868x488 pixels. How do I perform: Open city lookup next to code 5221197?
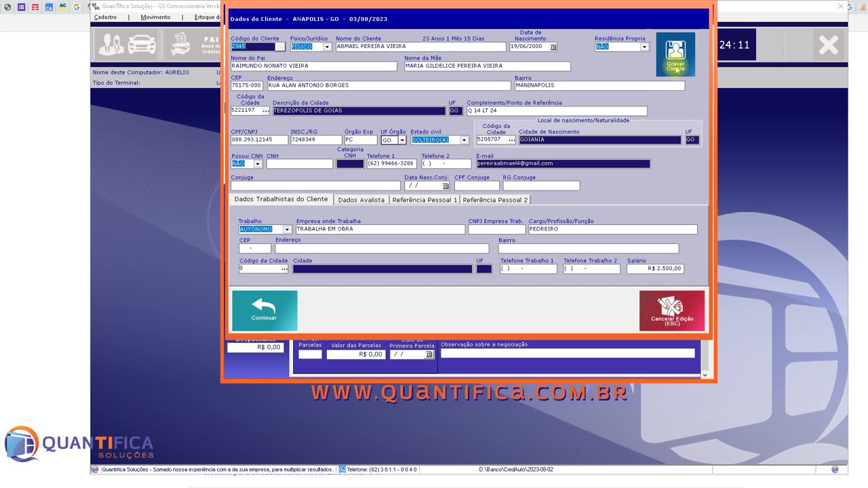[266, 110]
